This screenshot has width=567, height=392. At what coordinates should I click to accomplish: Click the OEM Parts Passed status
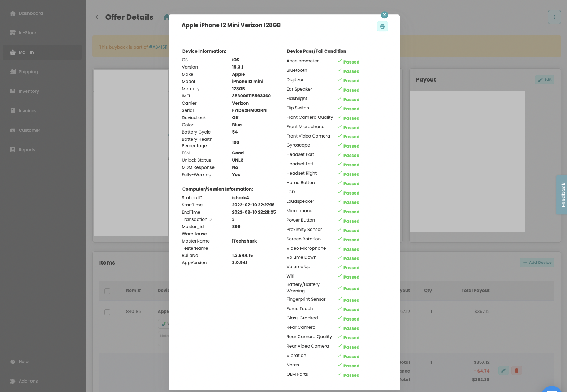tap(349, 375)
